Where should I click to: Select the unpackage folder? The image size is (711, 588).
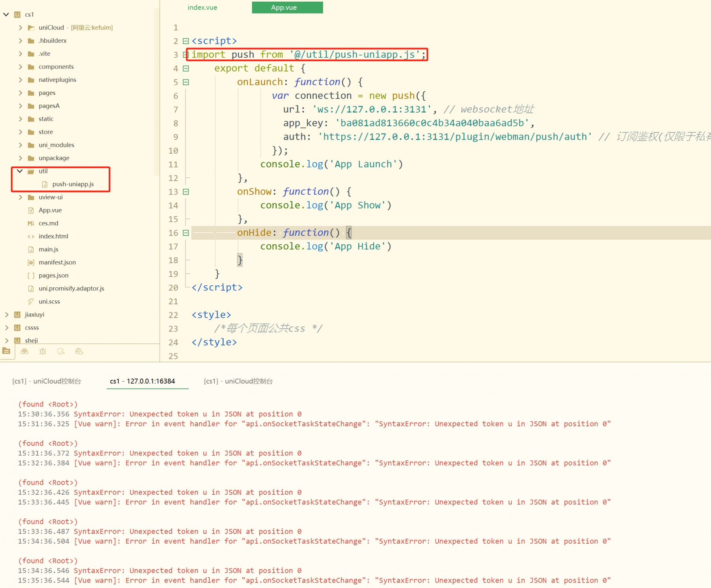(x=54, y=158)
